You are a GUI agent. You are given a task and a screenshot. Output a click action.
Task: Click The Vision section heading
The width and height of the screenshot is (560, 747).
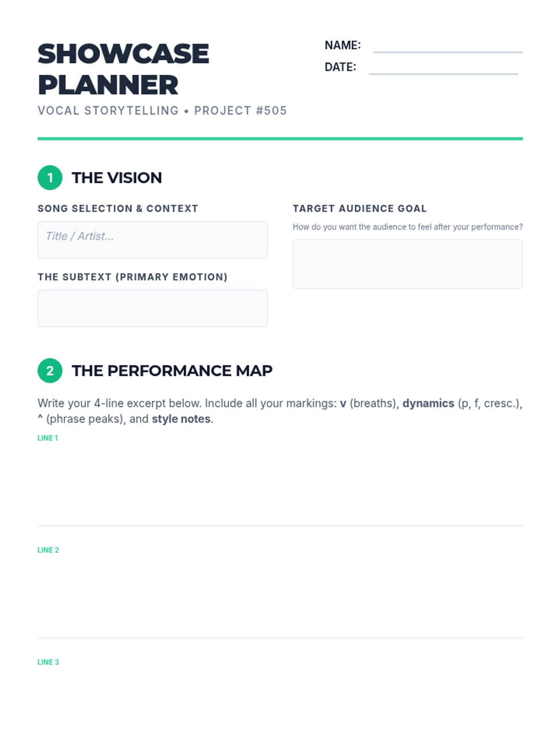(117, 178)
